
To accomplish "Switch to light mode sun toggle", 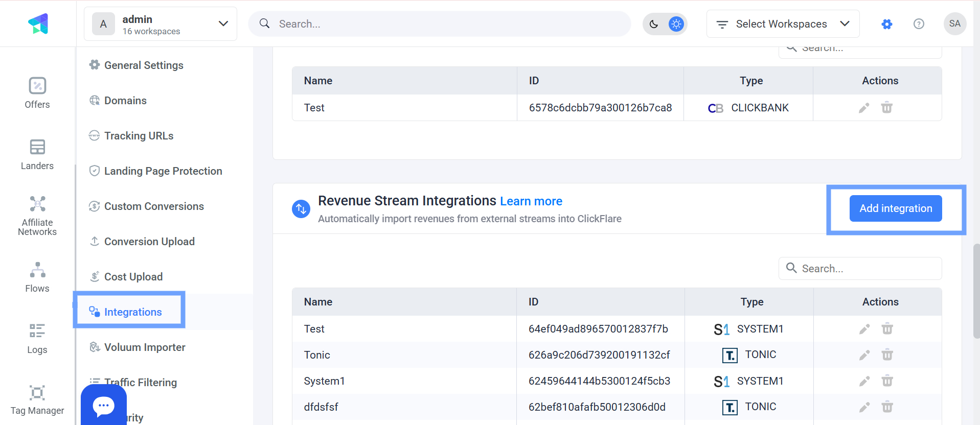I will (676, 24).
